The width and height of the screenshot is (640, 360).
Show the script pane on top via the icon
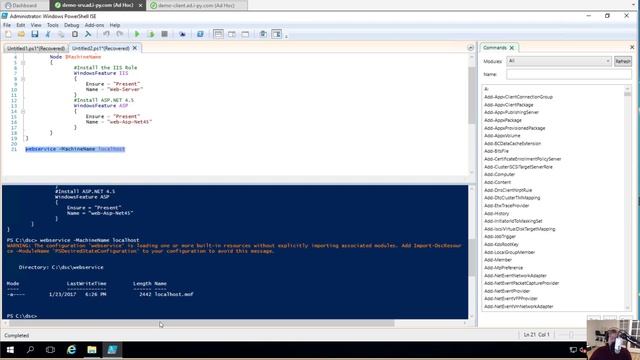[218, 34]
